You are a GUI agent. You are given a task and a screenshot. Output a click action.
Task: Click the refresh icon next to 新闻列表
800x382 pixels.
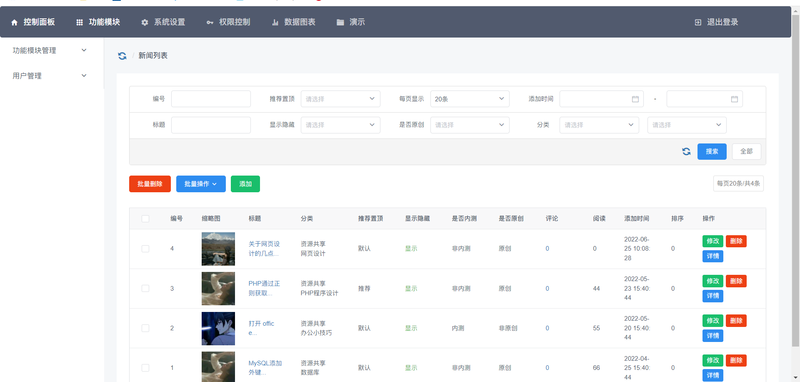coord(122,56)
